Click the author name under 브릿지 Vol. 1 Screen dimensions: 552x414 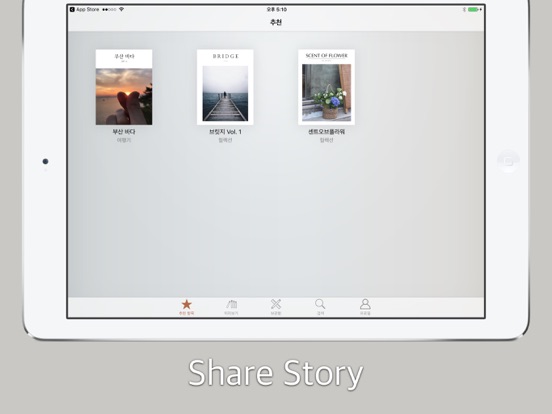[x=225, y=140]
